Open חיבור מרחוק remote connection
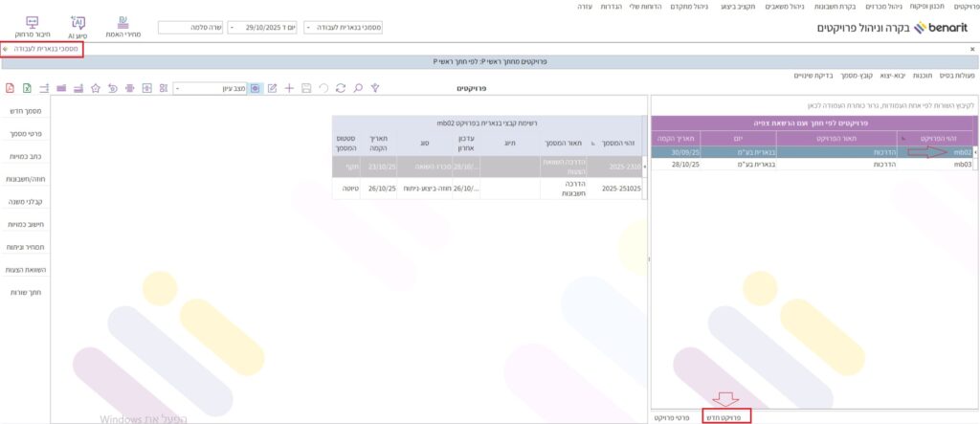Screen dimensions: 980x424 [x=32, y=26]
